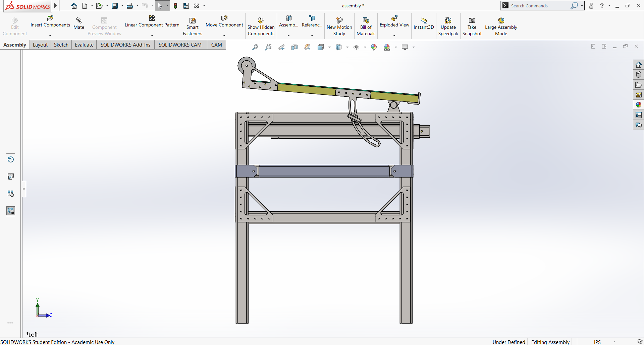This screenshot has width=644, height=345.
Task: Toggle the Instant3D option
Action: (424, 23)
